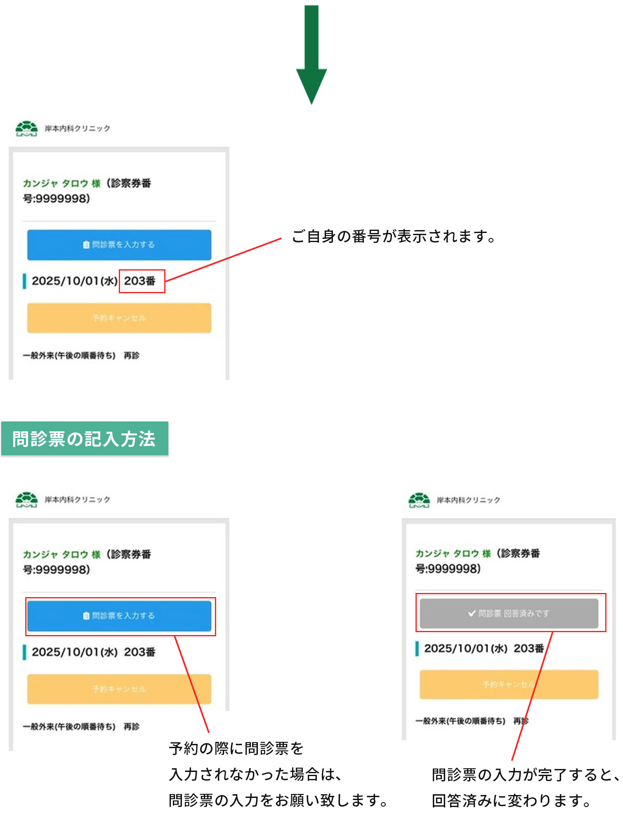Screen dimensions: 623x840
Task: Click the checkmark icon in the gray button
Action: [472, 614]
